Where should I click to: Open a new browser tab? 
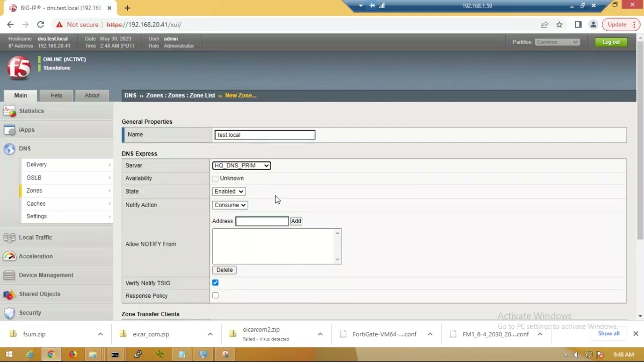point(127,8)
